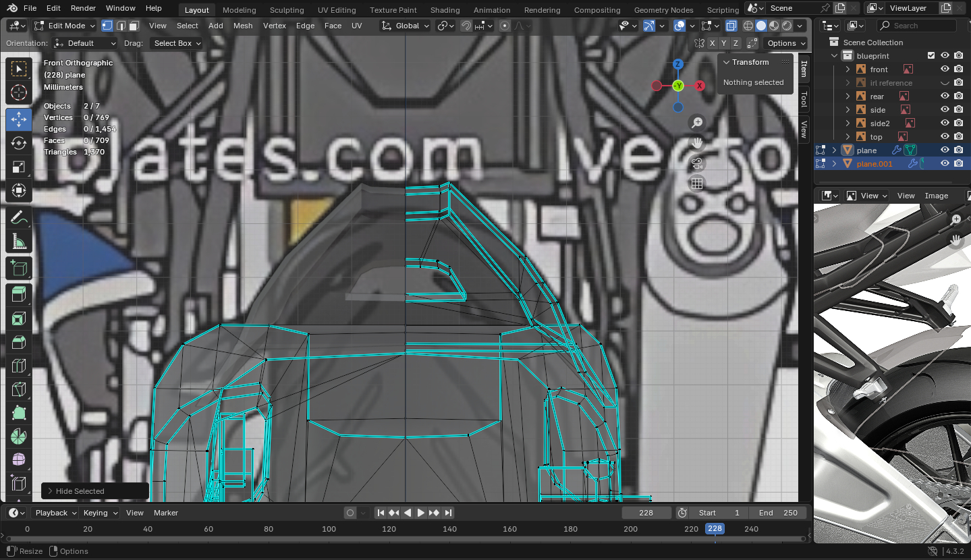971x560 pixels.
Task: Open the Mesh menu
Action: (x=243, y=26)
